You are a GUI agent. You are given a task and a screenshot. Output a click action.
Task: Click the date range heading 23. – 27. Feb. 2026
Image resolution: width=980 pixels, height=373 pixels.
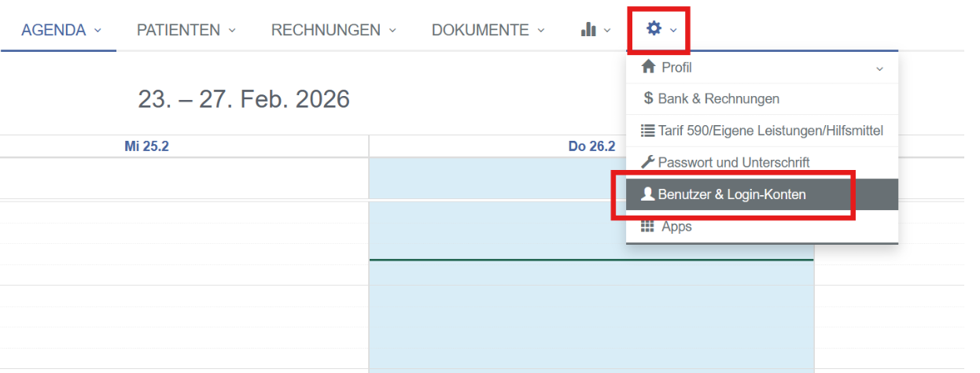tap(244, 99)
